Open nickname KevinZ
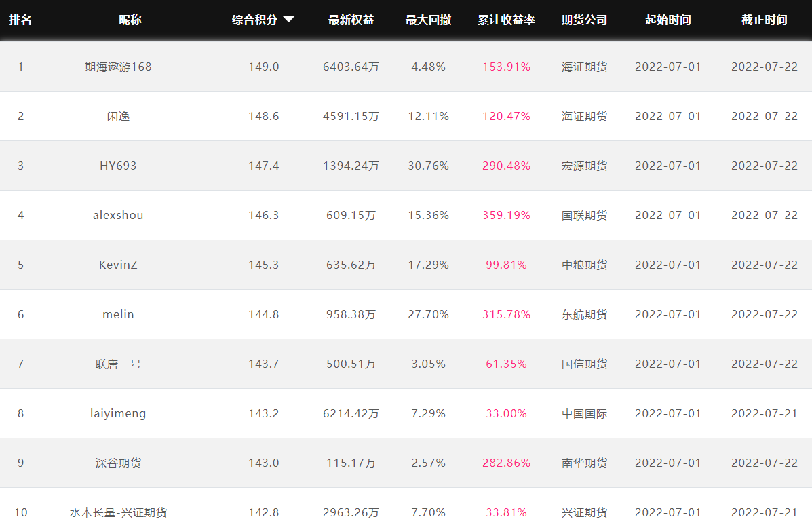This screenshot has height=532, width=812. tap(118, 265)
